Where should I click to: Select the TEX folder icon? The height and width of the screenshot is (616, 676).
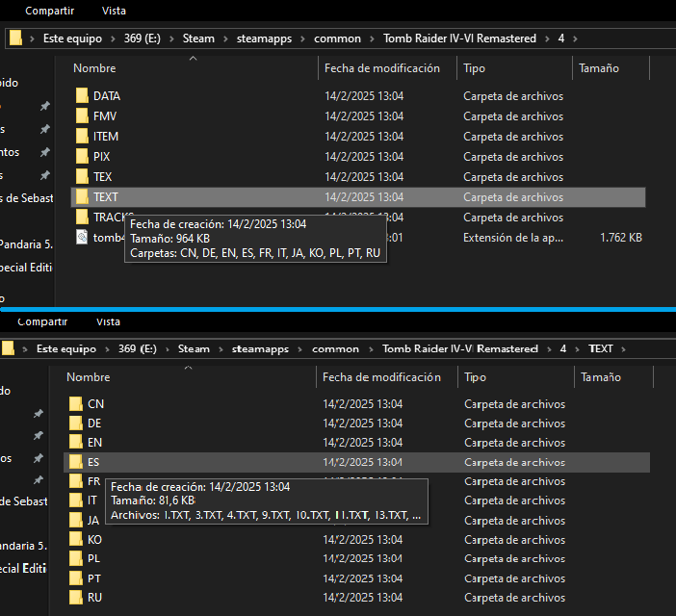(x=82, y=176)
